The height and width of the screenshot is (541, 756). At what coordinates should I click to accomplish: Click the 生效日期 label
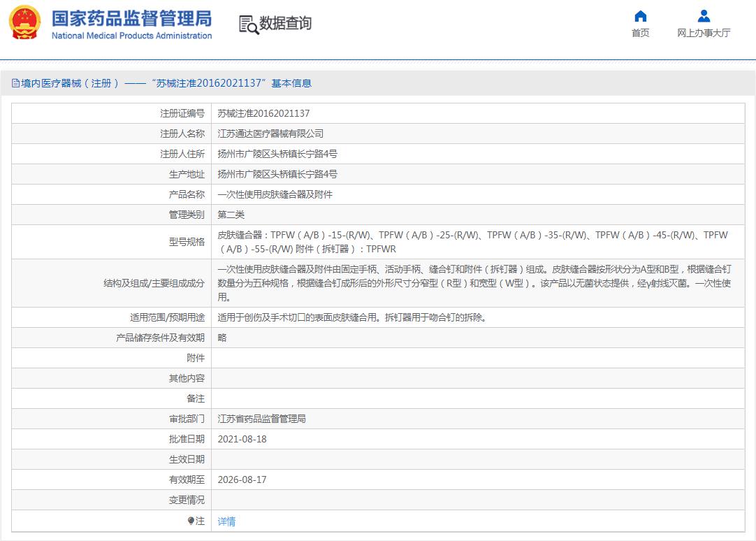tap(187, 459)
